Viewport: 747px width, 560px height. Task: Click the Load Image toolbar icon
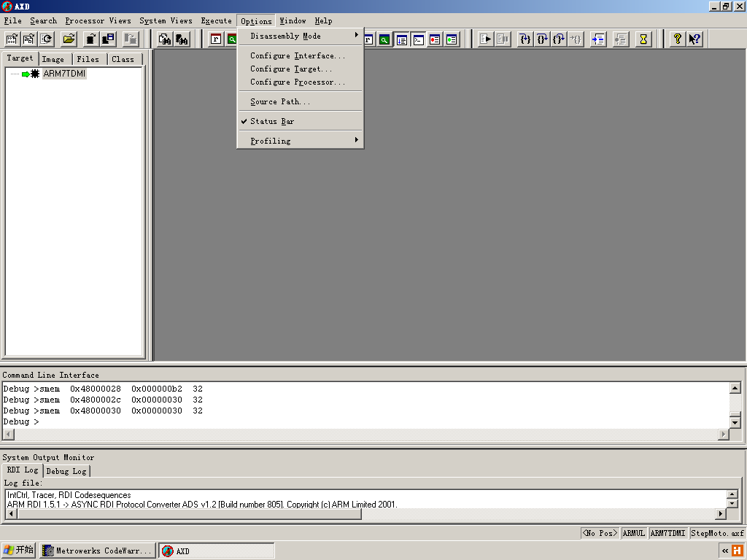coord(12,39)
